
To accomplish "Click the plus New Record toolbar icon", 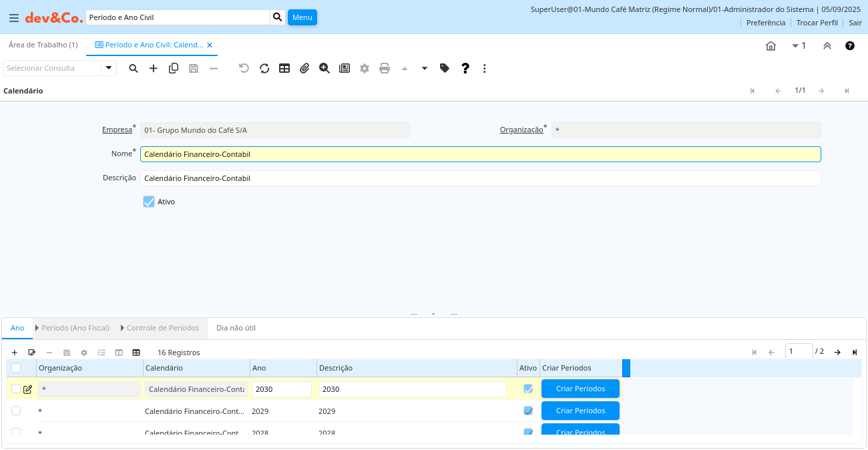I will pos(154,68).
